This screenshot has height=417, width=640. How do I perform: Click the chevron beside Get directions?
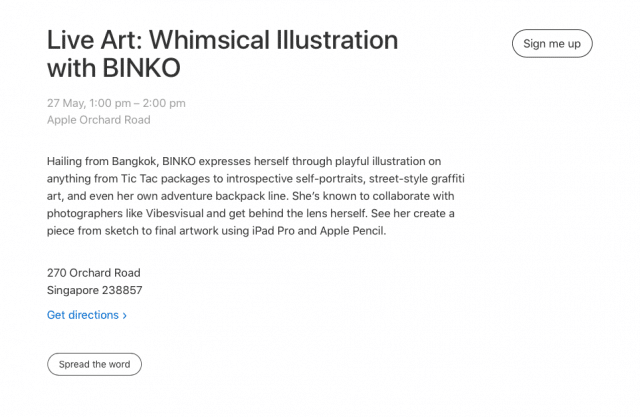124,315
